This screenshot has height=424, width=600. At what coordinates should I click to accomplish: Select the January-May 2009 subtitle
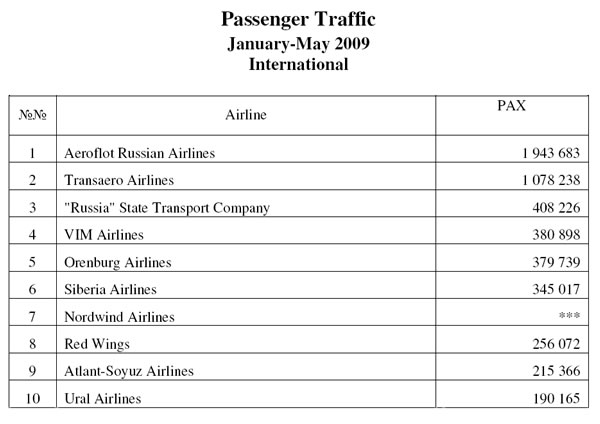298,44
